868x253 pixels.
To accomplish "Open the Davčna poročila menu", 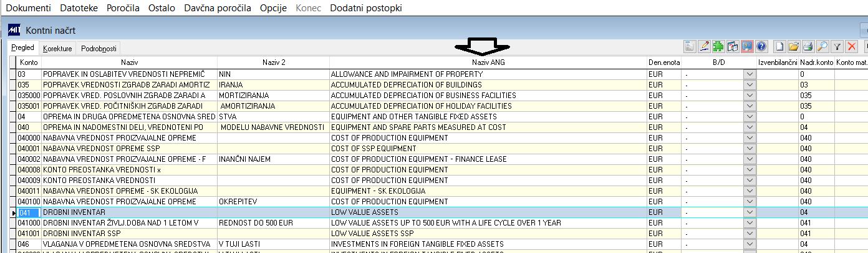I will coord(218,8).
